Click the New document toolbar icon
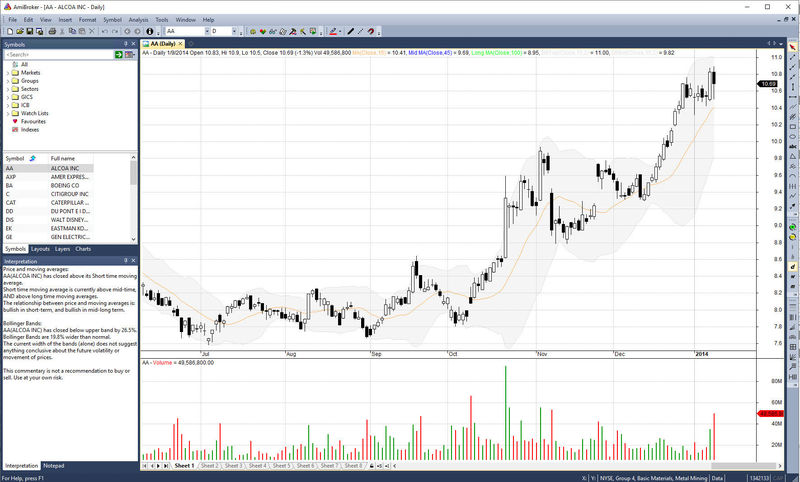This screenshot has width=800, height=482. click(10, 32)
